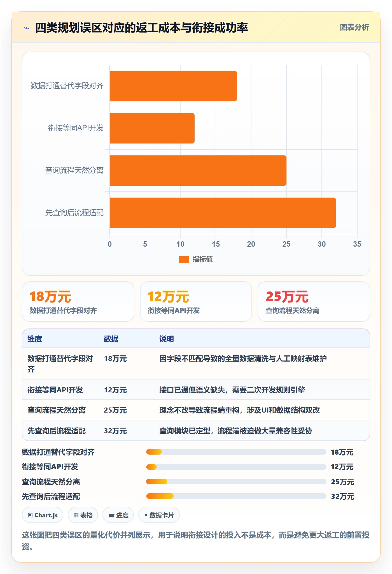Click the summary paragraph starting 这张图把四类误区
The height and width of the screenshot is (574, 392).
[x=196, y=541]
